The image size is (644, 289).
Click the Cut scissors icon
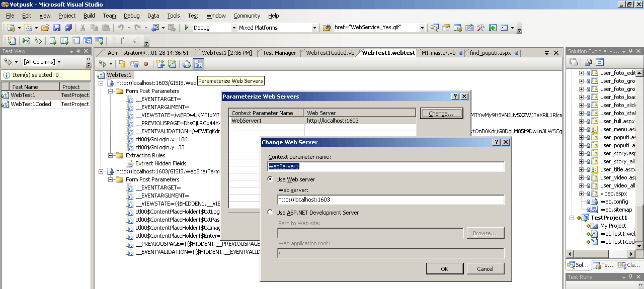83,28
